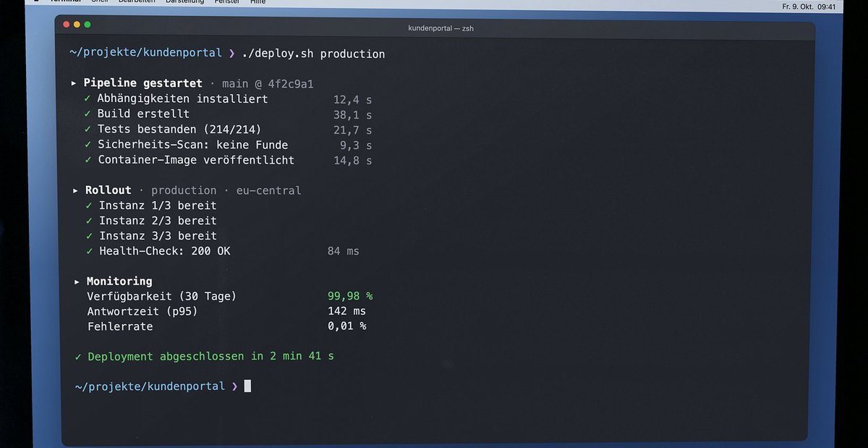Open the date and clock in menu bar
Image resolution: width=868 pixels, height=448 pixels.
point(809,7)
